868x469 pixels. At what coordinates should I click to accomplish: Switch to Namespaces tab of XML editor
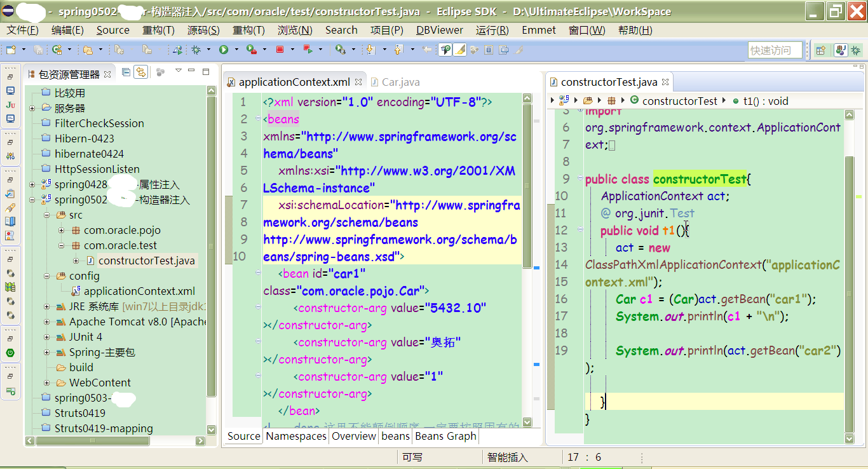tap(296, 436)
